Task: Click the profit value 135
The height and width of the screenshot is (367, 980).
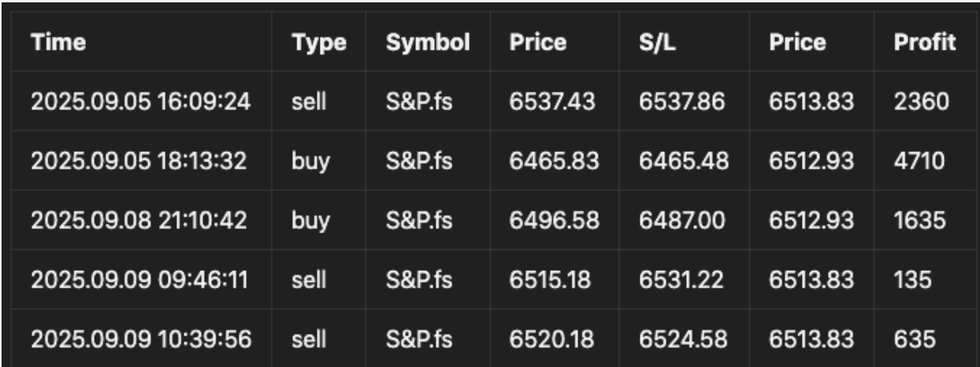Action: tap(911, 280)
